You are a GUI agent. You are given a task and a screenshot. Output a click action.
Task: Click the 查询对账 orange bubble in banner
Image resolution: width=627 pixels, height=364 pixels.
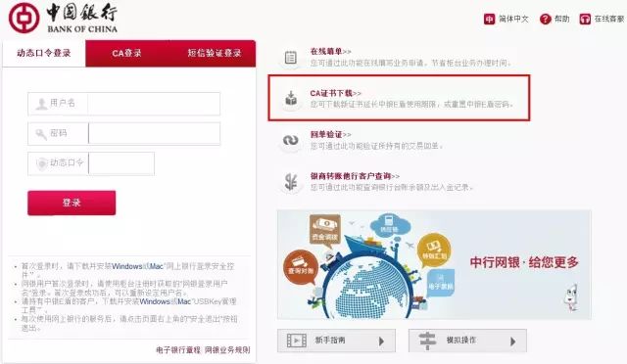pyautogui.click(x=301, y=267)
